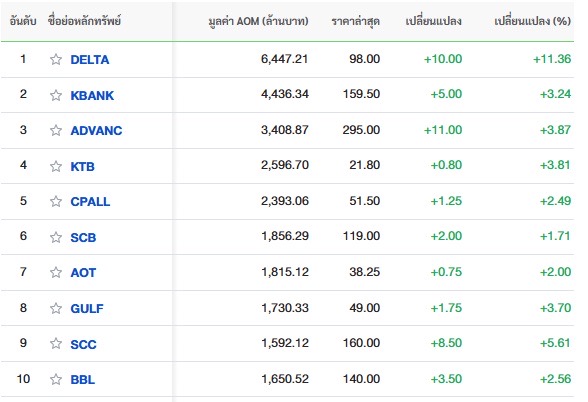Open the DELTA stock link
The image size is (588, 402).
tap(90, 60)
